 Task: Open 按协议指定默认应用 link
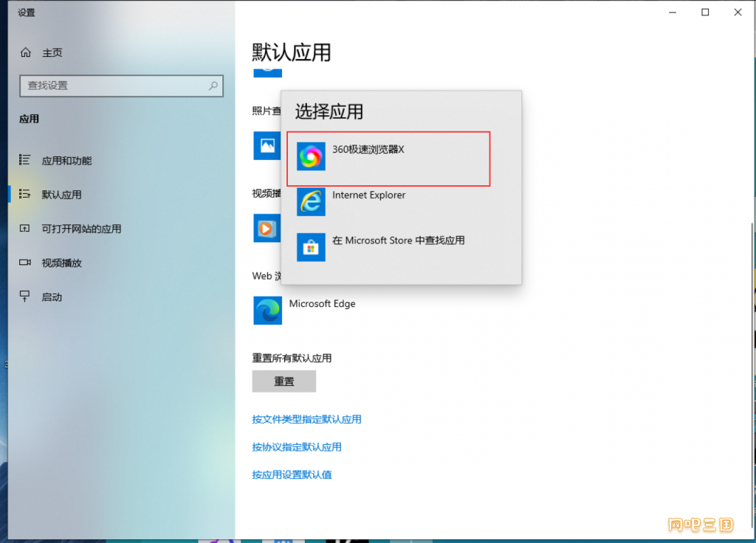(297, 447)
